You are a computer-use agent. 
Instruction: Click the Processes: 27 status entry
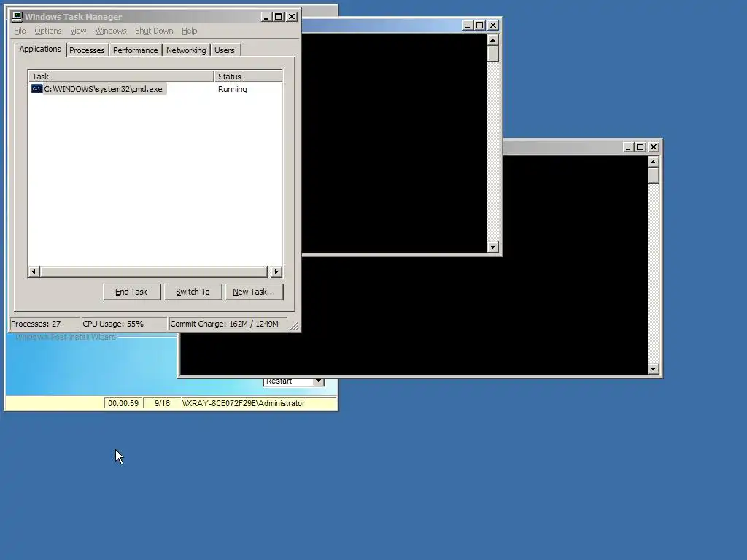pyautogui.click(x=44, y=324)
